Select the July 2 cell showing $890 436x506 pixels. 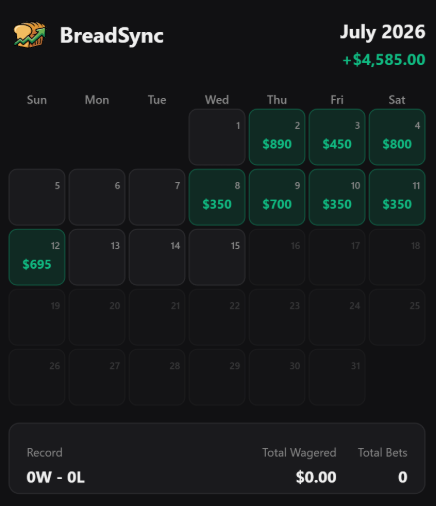coord(277,137)
